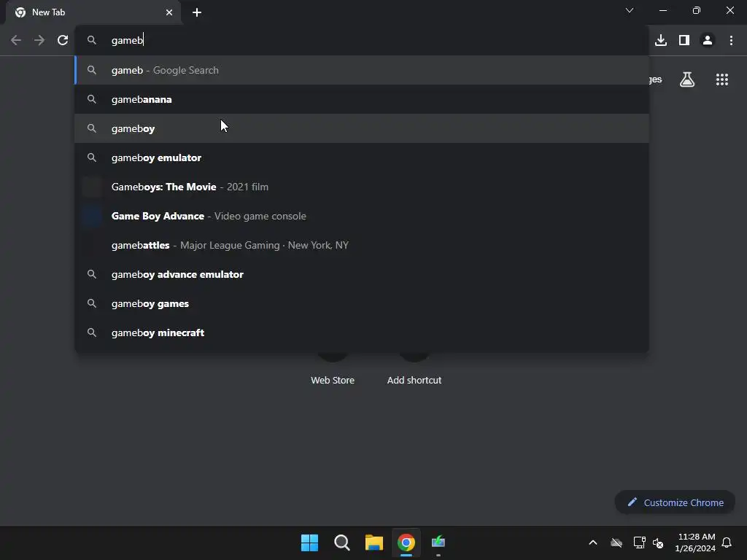Select 'gameboy emulator' suggestion
Image resolution: width=747 pixels, height=560 pixels.
(x=362, y=157)
